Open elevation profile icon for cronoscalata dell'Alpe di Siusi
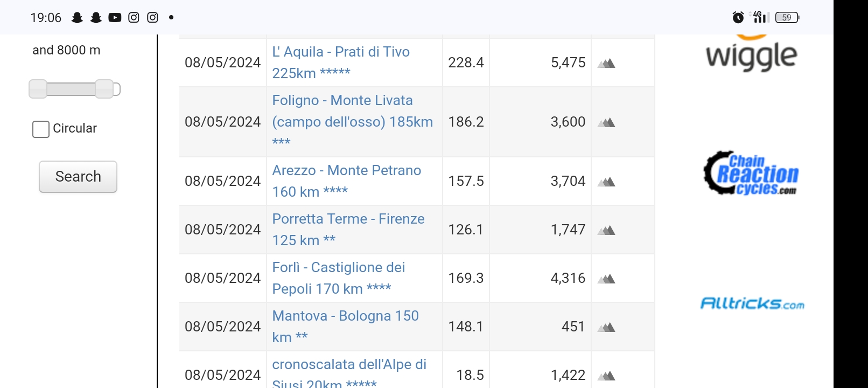This screenshot has width=868, height=388. 606,376
